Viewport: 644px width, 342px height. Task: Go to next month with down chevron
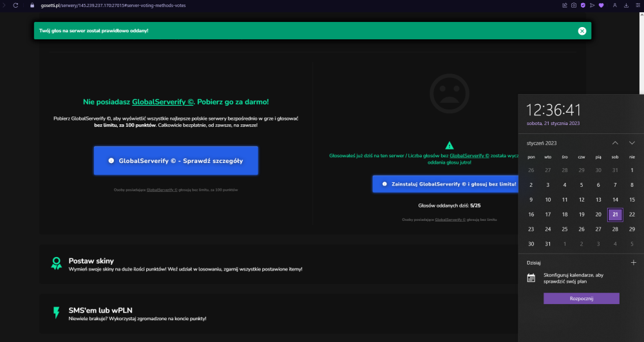pyautogui.click(x=632, y=143)
